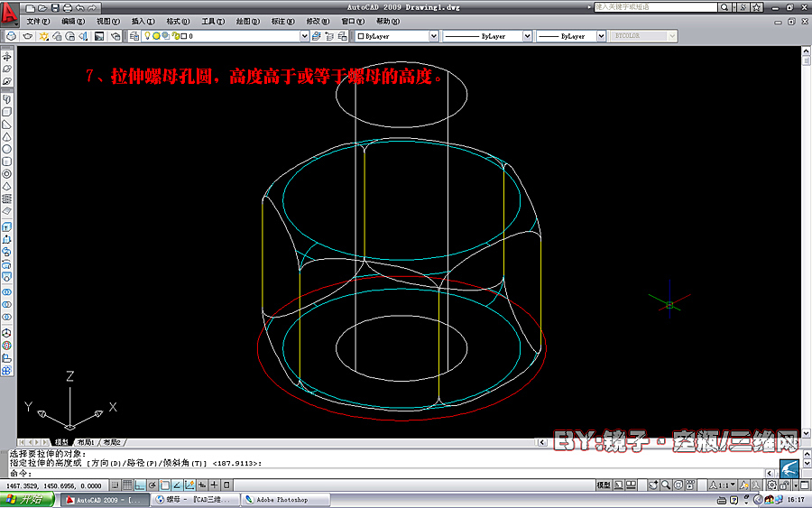
Task: Click the bottom icon in the left toolbar
Action: click(x=6, y=371)
